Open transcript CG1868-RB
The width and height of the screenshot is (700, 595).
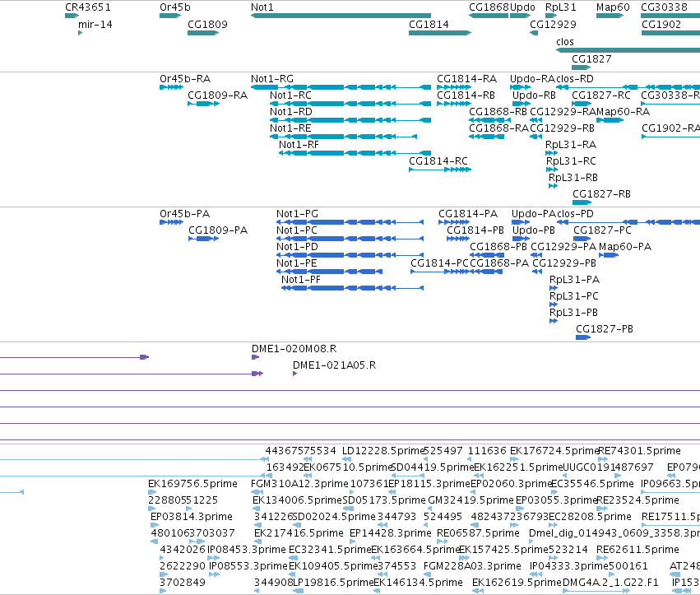(489, 120)
